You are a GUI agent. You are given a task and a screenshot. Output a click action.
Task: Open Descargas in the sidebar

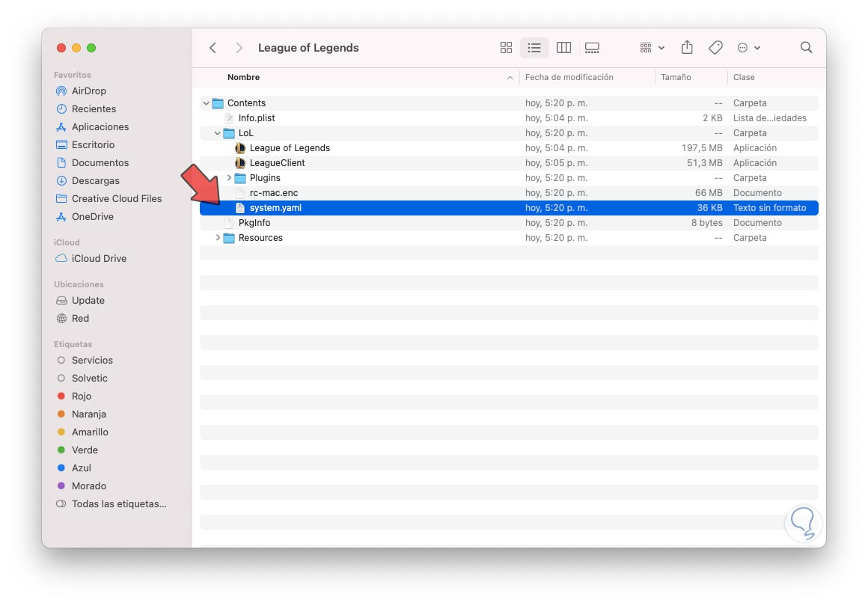coord(95,180)
